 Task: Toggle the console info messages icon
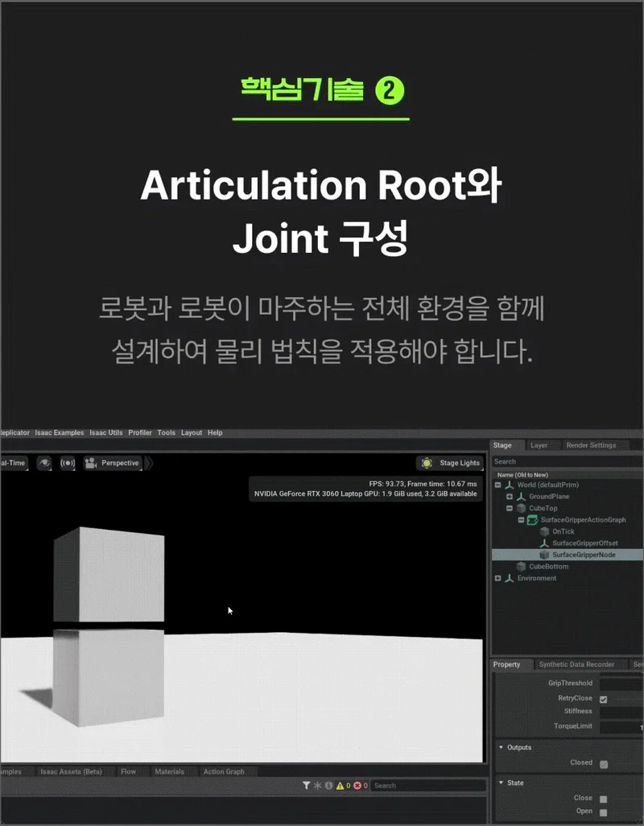[328, 786]
